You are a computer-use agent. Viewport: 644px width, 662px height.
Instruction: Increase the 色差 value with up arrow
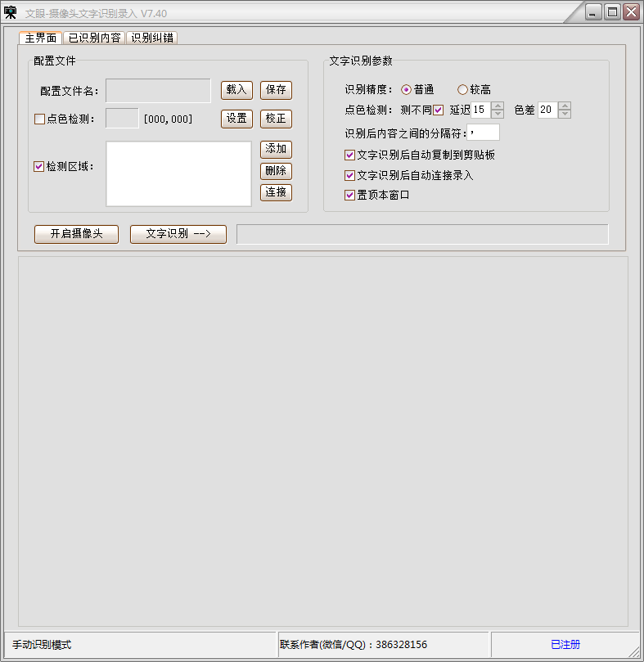pos(564,106)
